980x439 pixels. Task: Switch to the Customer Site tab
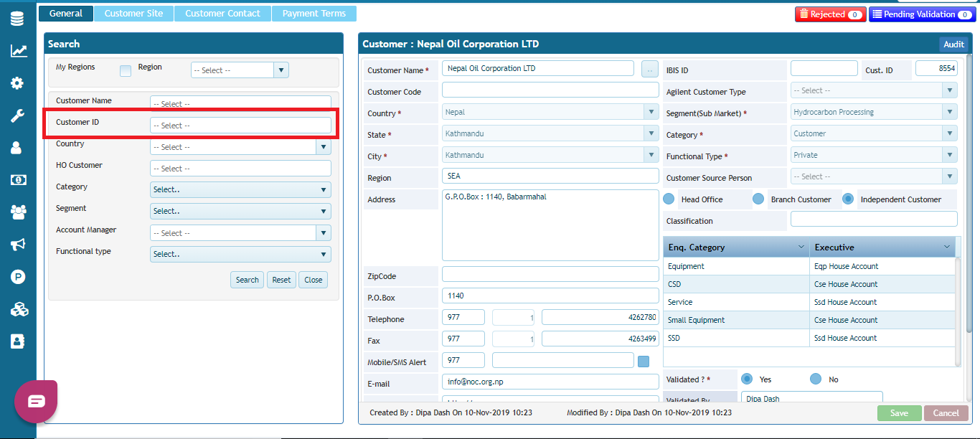click(133, 13)
